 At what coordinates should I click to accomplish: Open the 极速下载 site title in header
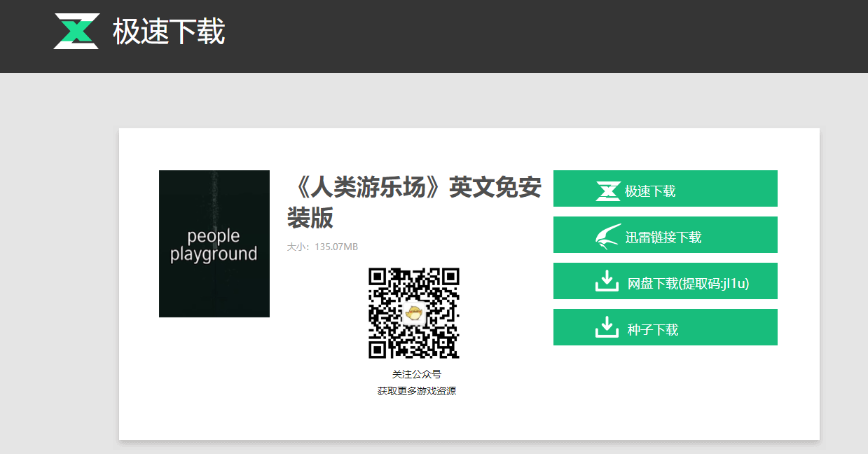(x=169, y=32)
